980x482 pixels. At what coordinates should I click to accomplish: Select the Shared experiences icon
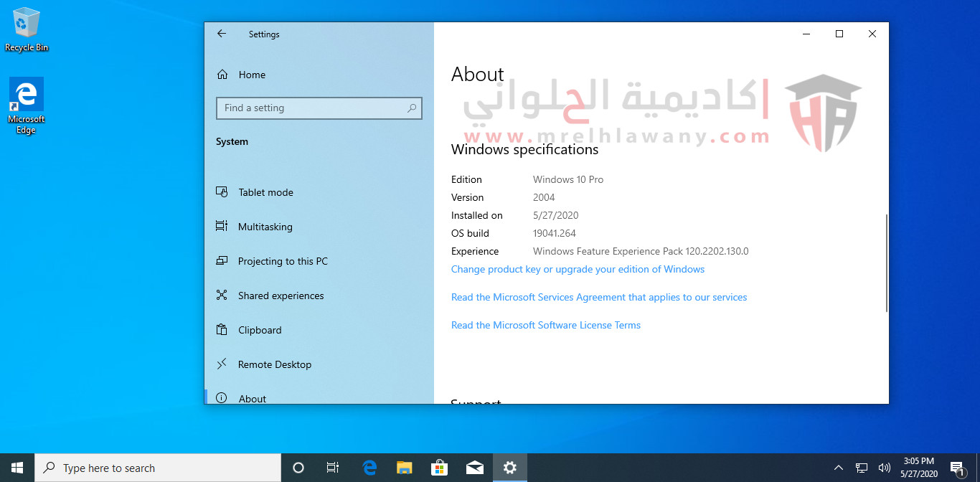[222, 296]
